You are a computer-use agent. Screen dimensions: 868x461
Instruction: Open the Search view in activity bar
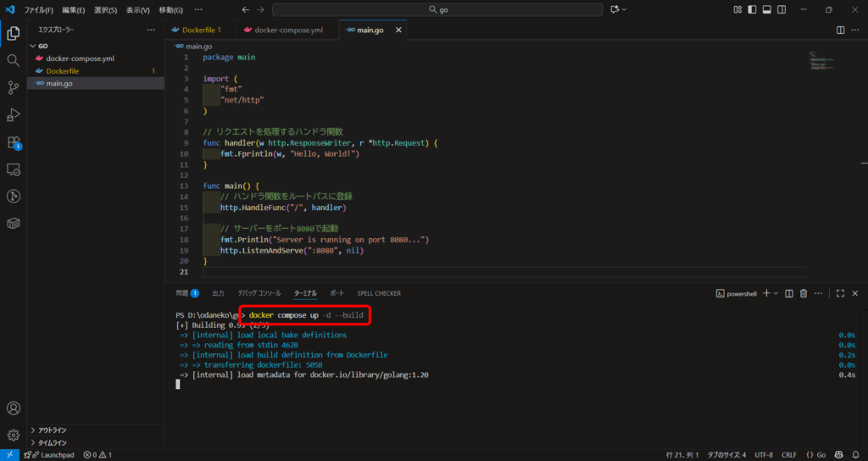[14, 61]
